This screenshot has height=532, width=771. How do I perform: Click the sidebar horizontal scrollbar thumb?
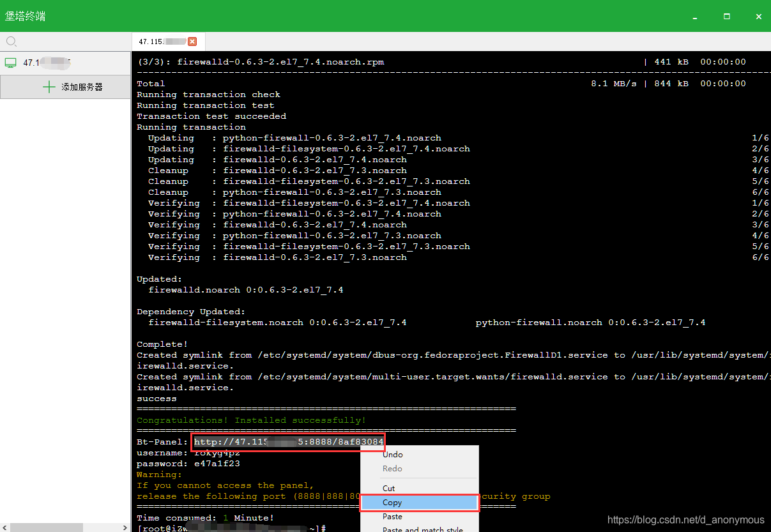coord(46,528)
